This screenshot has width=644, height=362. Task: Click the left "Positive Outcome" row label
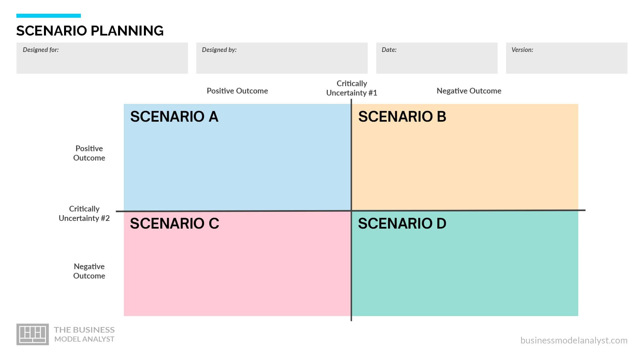[89, 153]
